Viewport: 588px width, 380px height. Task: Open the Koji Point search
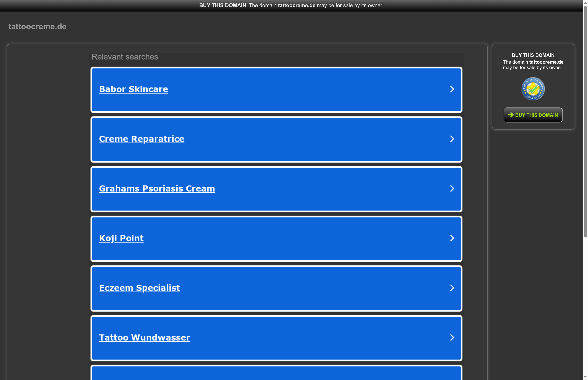click(x=121, y=238)
